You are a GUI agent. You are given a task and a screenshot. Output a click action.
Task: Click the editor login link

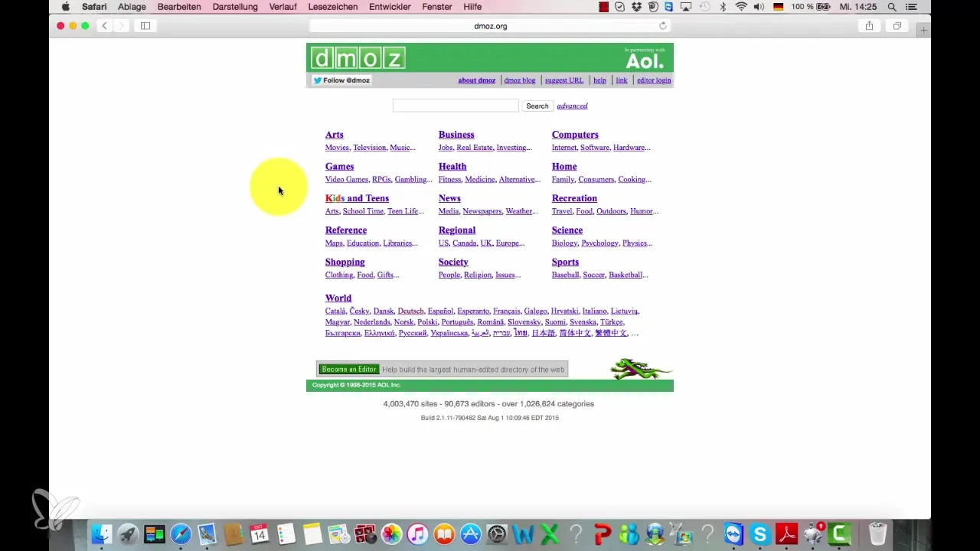(x=654, y=80)
